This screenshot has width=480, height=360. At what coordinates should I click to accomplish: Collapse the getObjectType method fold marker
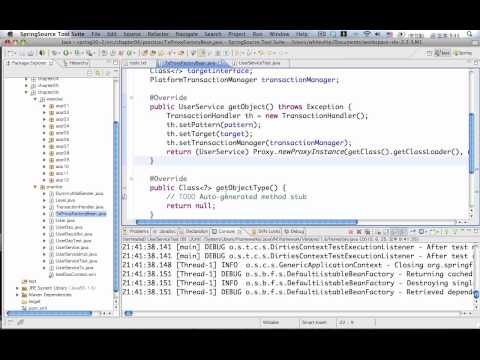click(x=132, y=179)
